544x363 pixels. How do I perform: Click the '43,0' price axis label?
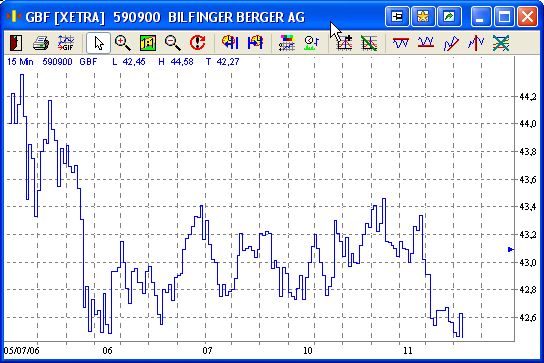tap(528, 262)
